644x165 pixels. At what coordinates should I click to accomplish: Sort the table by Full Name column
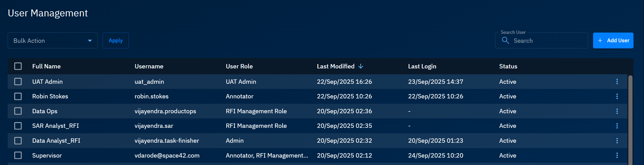coord(46,66)
